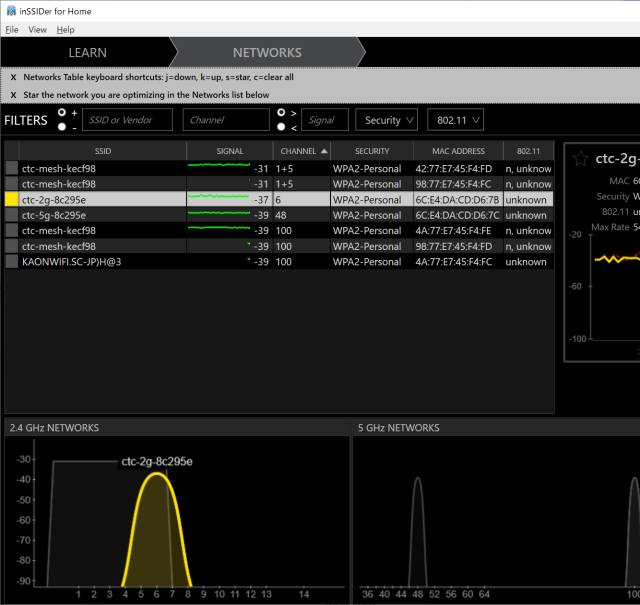Select the greater-than signal radio button

point(281,112)
